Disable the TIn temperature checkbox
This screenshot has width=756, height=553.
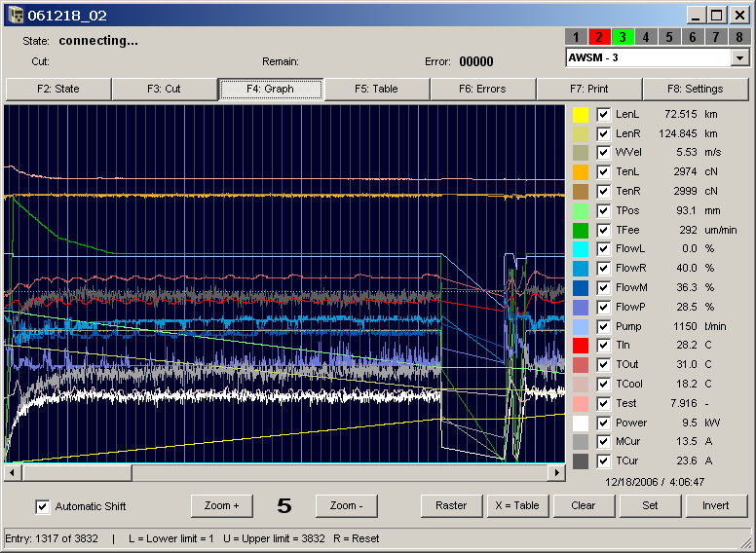pos(603,345)
